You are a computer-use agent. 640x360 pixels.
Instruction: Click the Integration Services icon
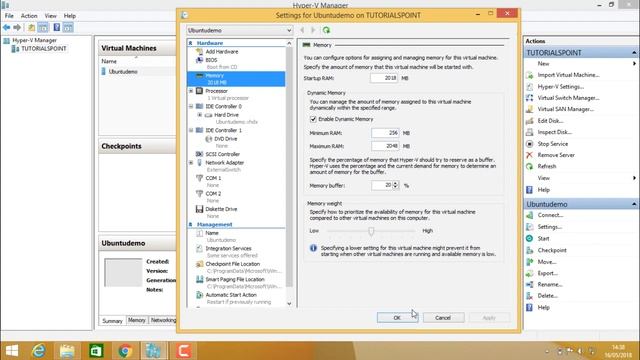click(199, 248)
